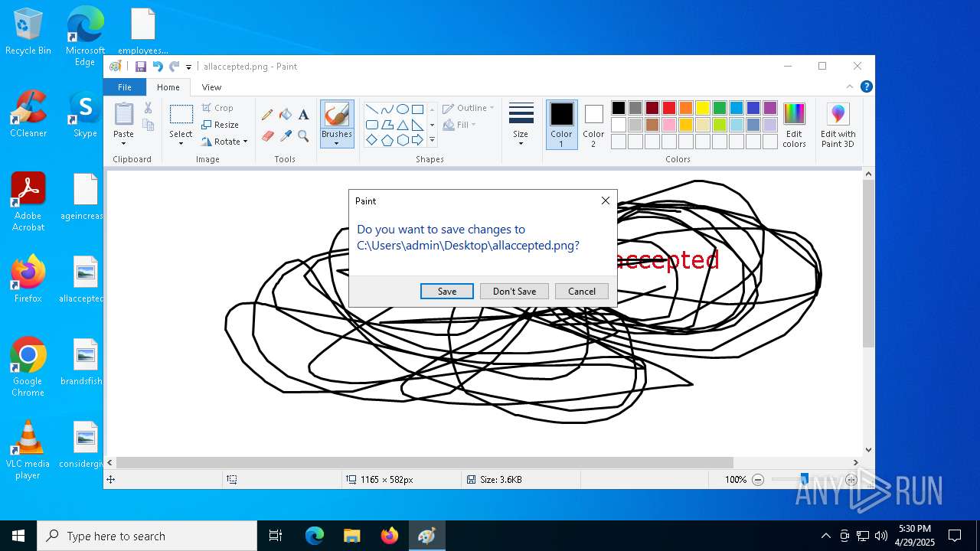This screenshot has width=980, height=551.
Task: Select the Diamond shape
Action: (x=371, y=139)
